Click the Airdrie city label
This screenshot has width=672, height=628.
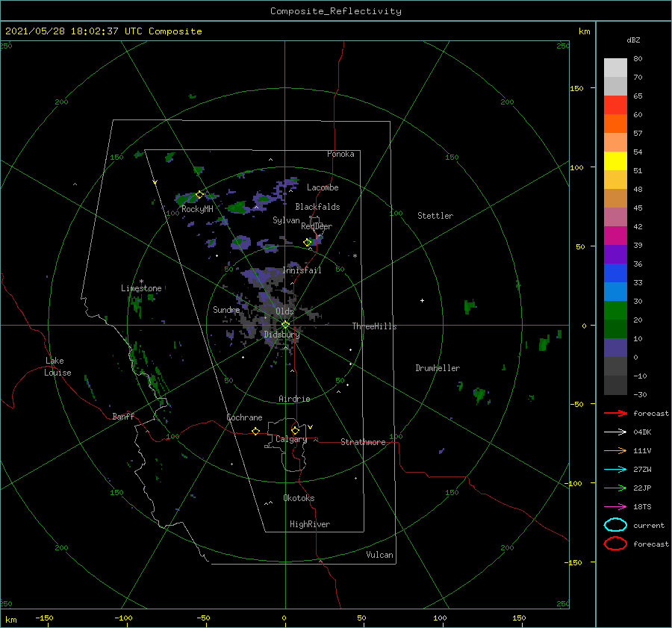click(294, 399)
